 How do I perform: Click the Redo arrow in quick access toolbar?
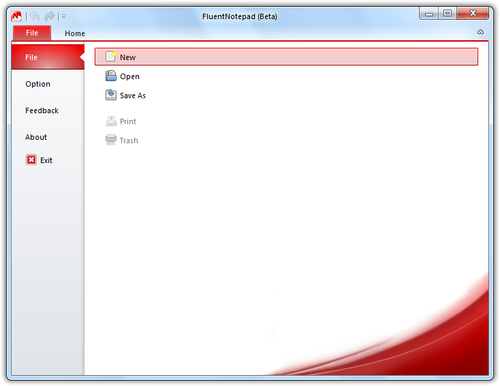pyautogui.click(x=50, y=16)
